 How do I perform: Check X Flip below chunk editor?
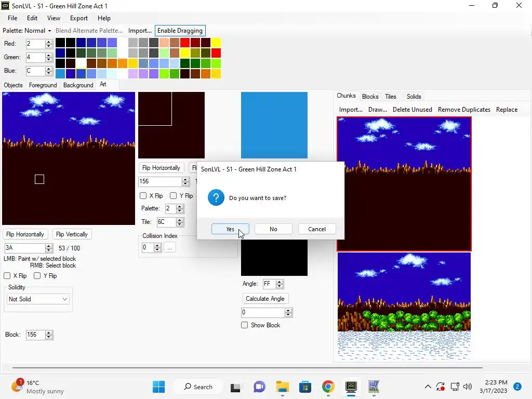(x=7, y=275)
